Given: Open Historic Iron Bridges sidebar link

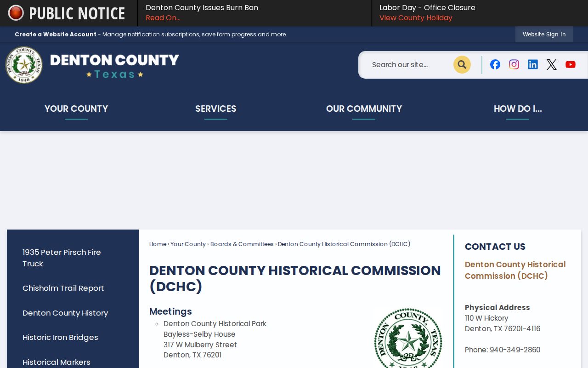Looking at the screenshot, I should 60,338.
